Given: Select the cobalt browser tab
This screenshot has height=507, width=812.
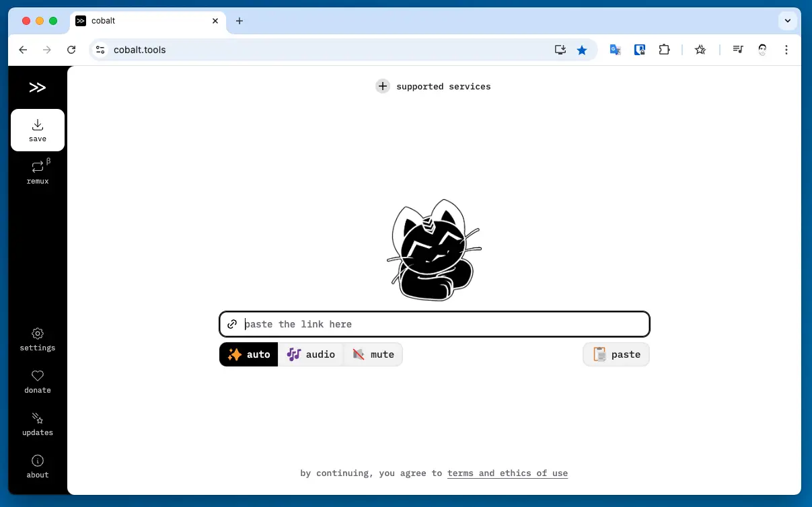Looking at the screenshot, I should pyautogui.click(x=148, y=21).
